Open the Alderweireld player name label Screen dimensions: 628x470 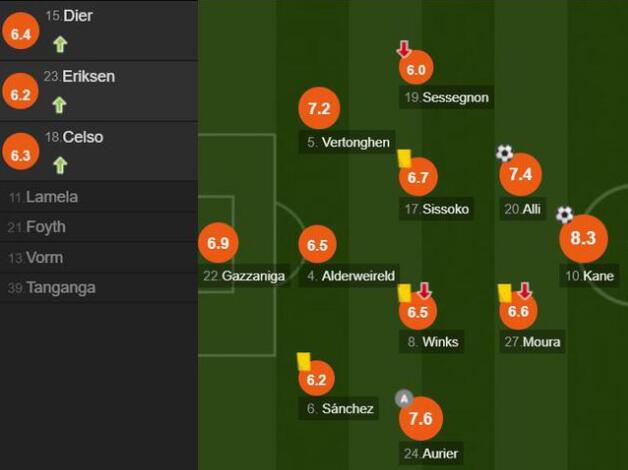(x=349, y=276)
